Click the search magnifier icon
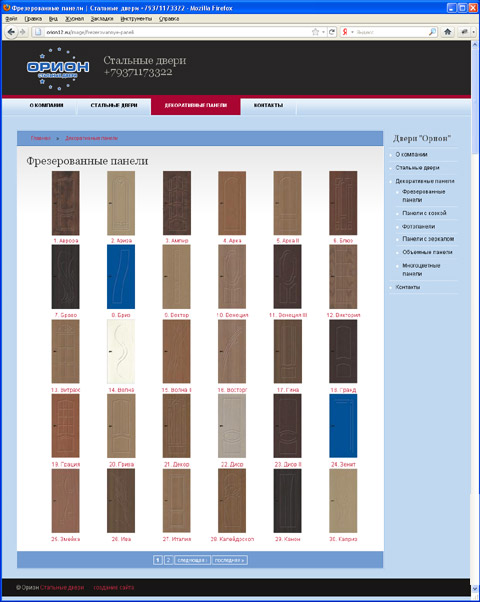This screenshot has width=480, height=602. [x=432, y=32]
